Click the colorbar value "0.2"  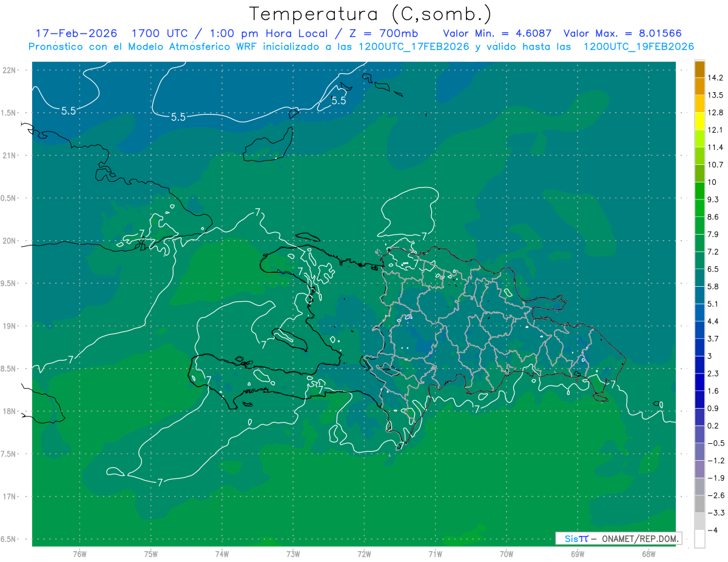coord(713,426)
